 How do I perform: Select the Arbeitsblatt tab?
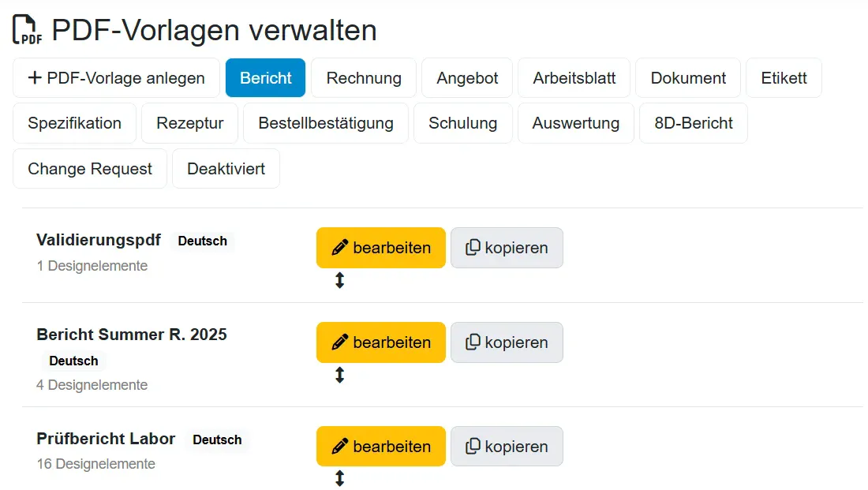click(x=574, y=78)
